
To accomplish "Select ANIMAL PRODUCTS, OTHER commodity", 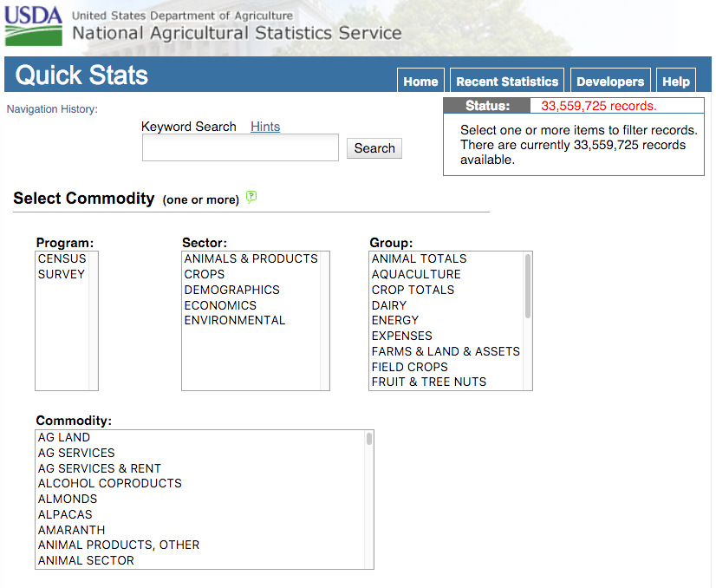I will 200,545.
